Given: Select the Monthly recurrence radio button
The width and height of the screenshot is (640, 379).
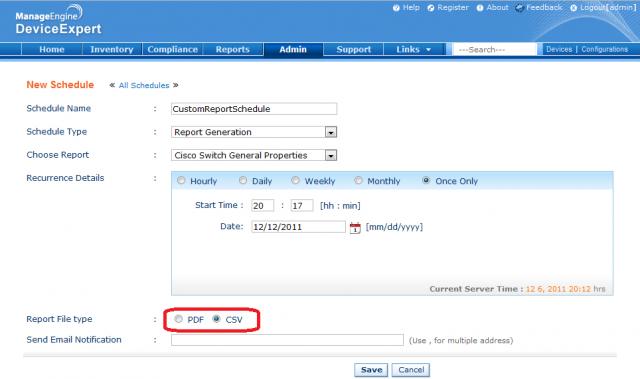Looking at the screenshot, I should point(358,180).
